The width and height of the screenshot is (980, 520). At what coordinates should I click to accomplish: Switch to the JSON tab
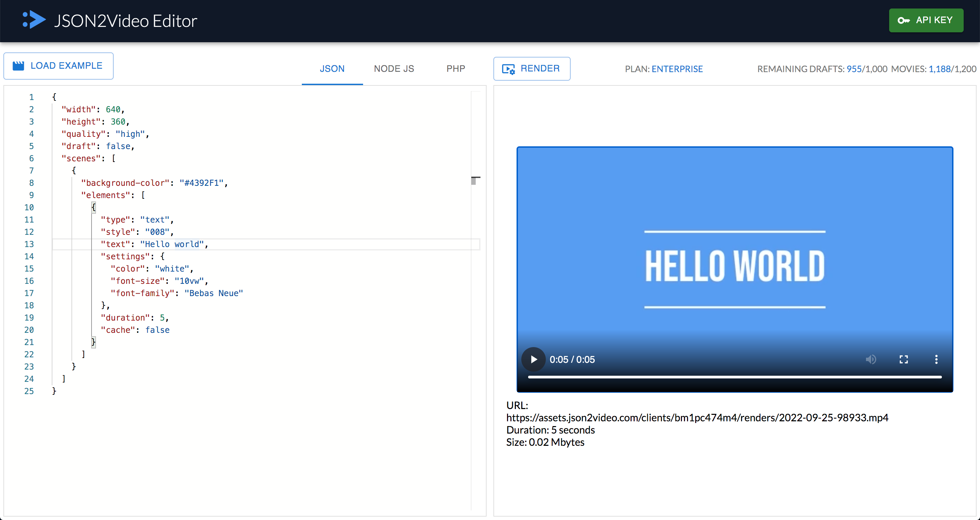coord(332,69)
